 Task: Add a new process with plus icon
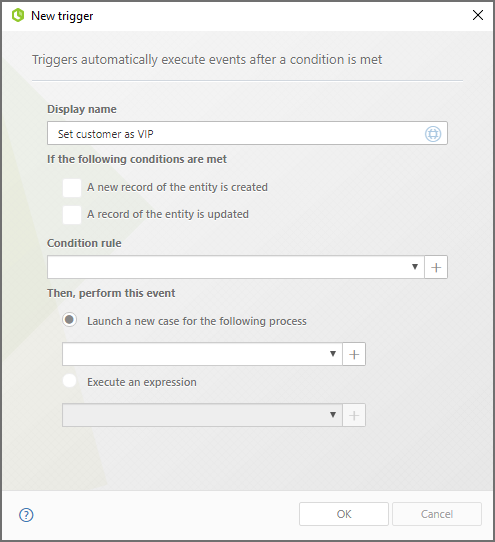click(354, 354)
